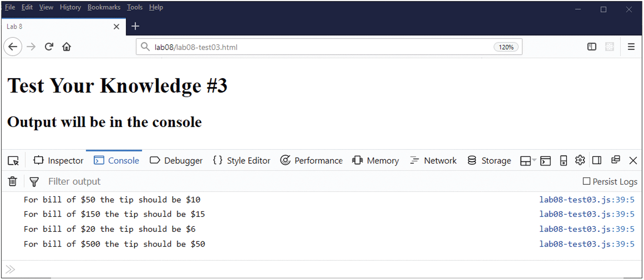Click the filter funnel icon
Image resolution: width=644 pixels, height=280 pixels.
pyautogui.click(x=34, y=182)
